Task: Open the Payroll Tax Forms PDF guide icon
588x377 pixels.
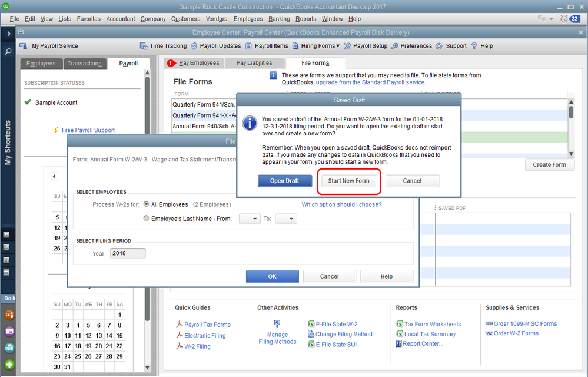Action: coord(180,324)
